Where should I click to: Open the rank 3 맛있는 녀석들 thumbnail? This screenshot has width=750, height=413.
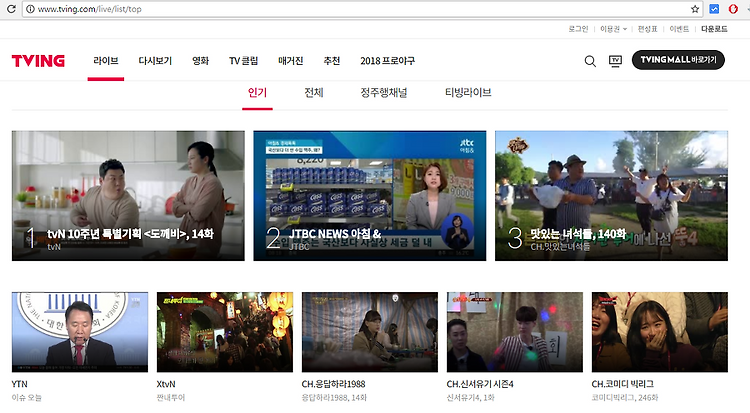(x=611, y=196)
